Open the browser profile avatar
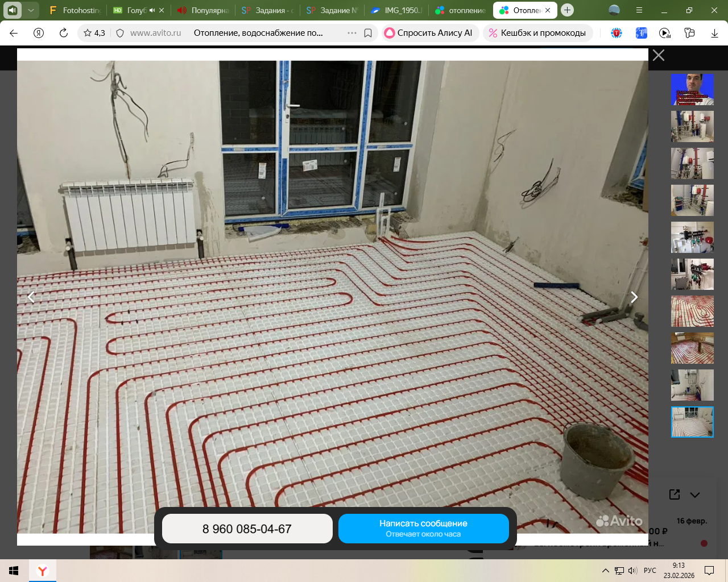 pyautogui.click(x=614, y=10)
